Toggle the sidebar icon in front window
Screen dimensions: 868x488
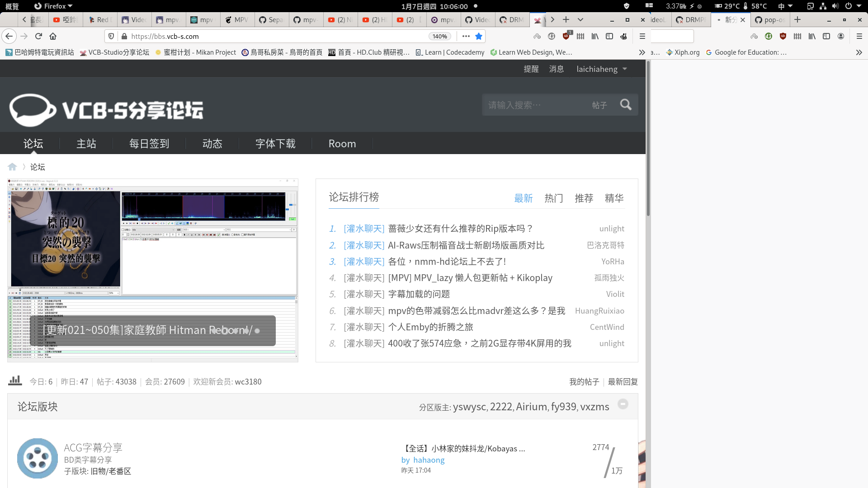609,36
